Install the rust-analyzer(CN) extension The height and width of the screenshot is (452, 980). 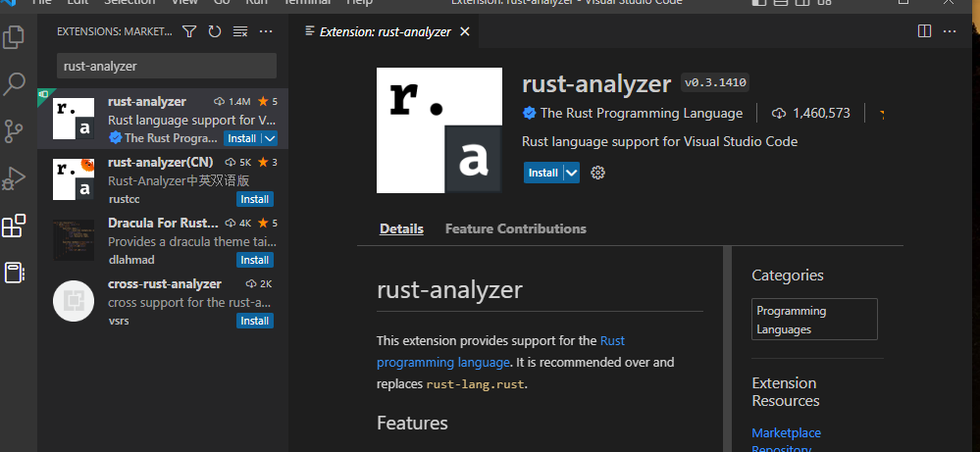coord(255,199)
